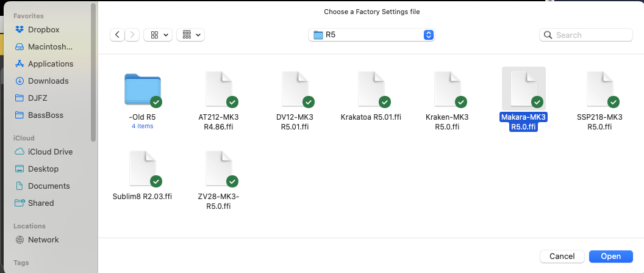Open the icon view mode dropdown
Viewport: 644px width, 273px height.
tap(158, 35)
